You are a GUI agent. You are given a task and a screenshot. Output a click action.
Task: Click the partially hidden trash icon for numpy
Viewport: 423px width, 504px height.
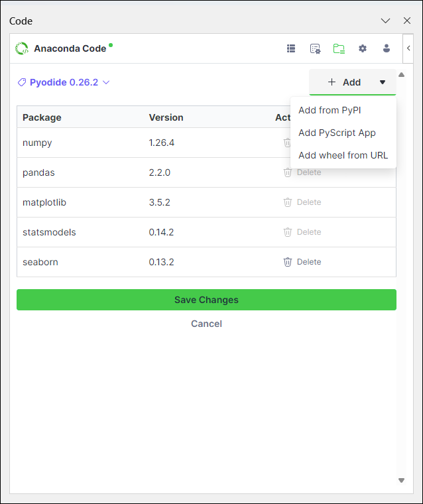tap(286, 143)
